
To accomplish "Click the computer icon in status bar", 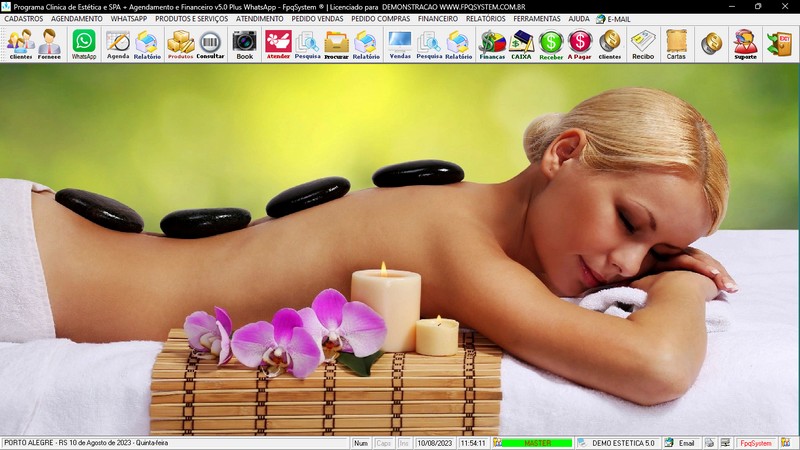I will click(x=725, y=443).
